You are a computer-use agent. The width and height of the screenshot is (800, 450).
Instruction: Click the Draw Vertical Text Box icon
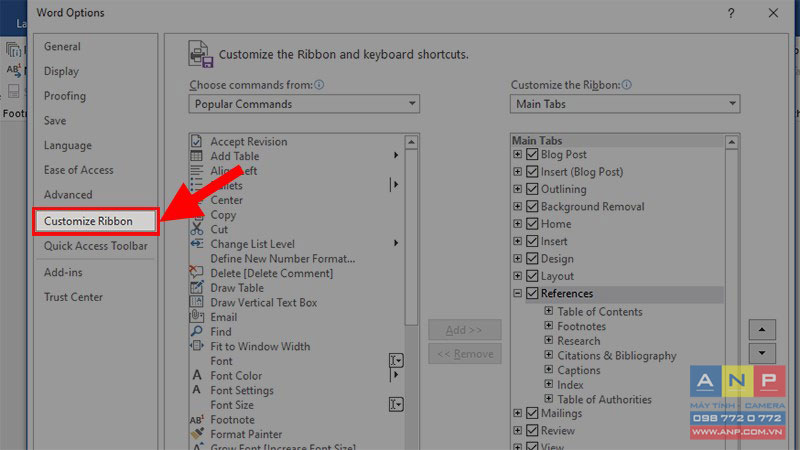coord(196,302)
